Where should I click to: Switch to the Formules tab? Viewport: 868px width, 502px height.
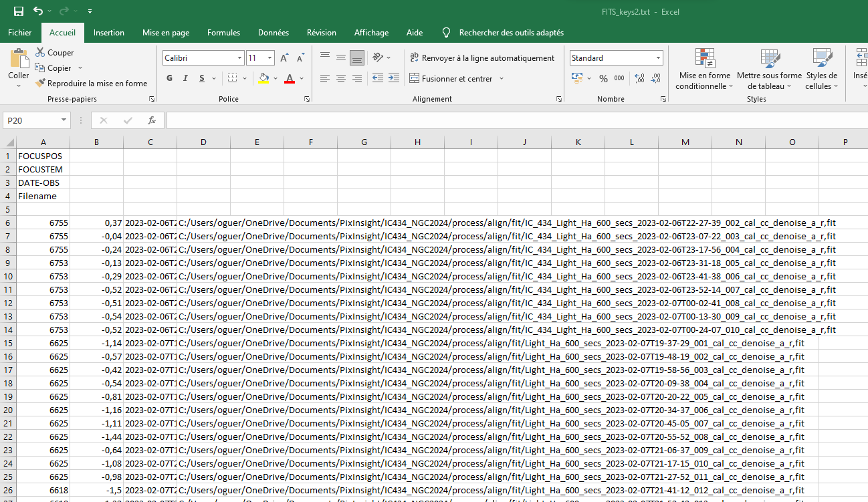tap(223, 33)
